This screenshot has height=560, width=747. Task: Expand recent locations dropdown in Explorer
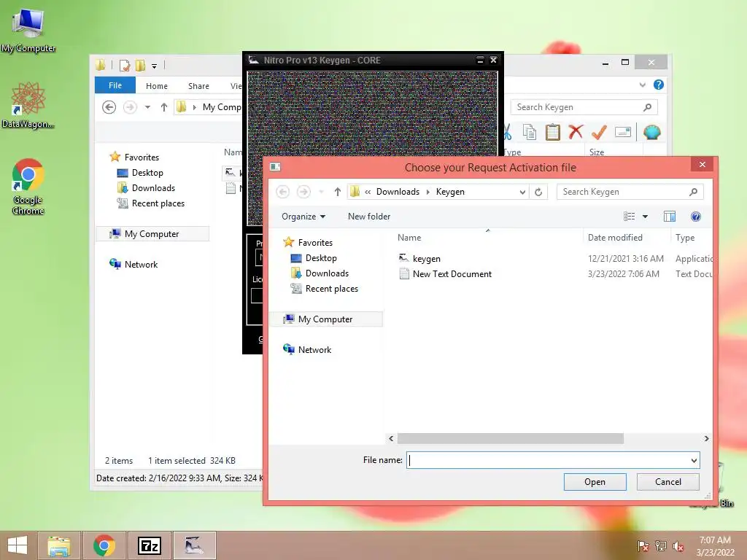click(147, 107)
